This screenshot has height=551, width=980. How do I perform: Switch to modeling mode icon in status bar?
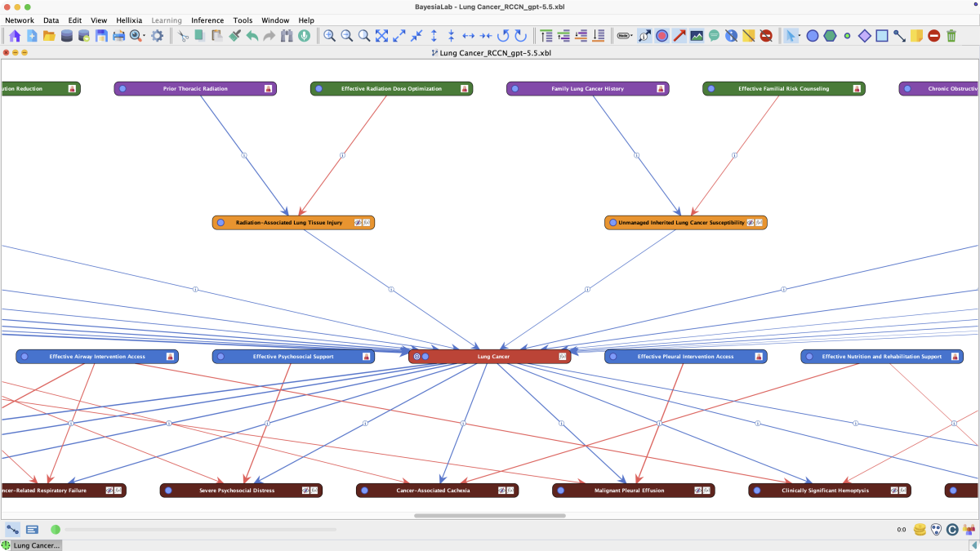coord(13,530)
